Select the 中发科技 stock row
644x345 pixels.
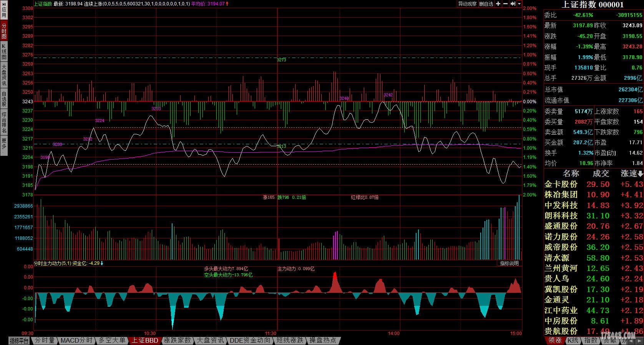point(594,205)
